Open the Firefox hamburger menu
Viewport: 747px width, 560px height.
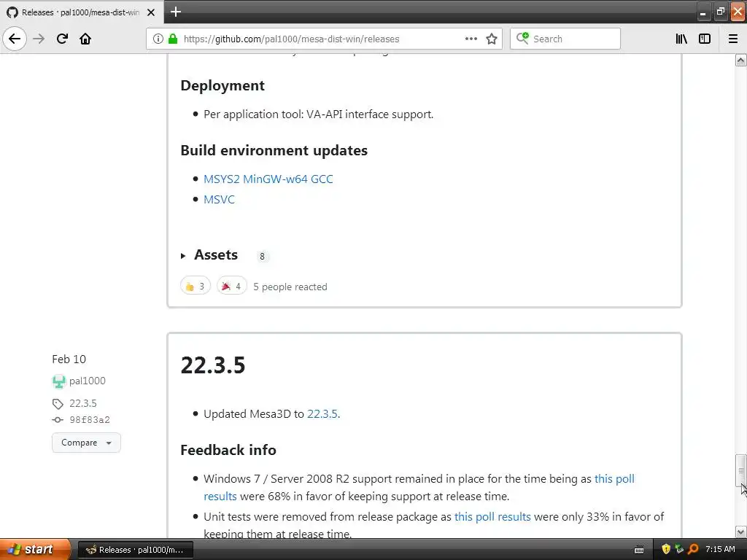coord(733,39)
